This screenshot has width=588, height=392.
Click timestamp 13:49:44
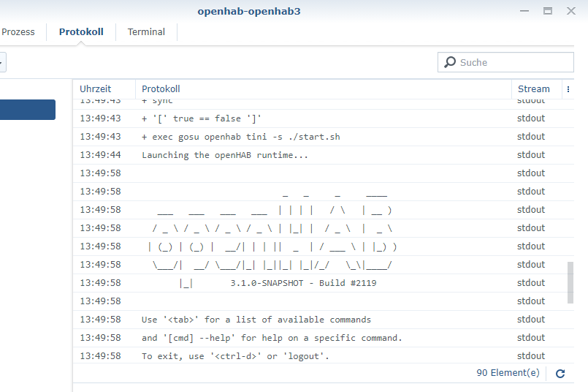tap(100, 155)
